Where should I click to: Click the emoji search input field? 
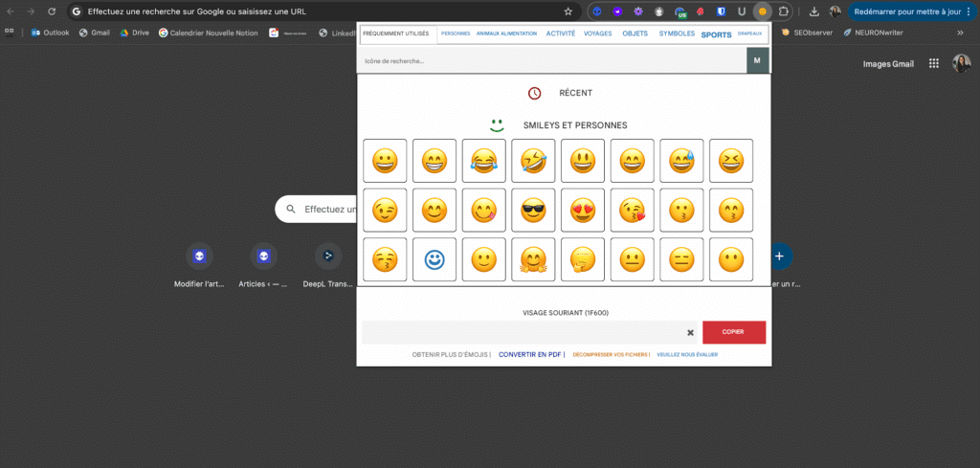(550, 60)
